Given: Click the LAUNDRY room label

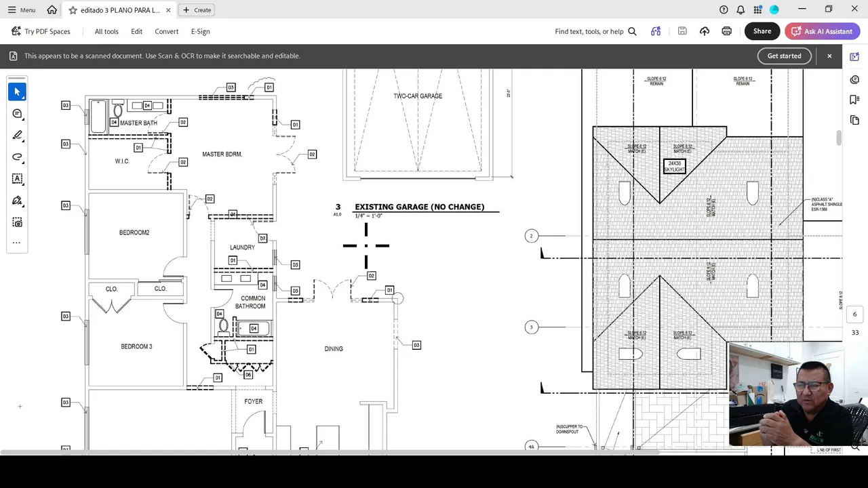Looking at the screenshot, I should click(242, 248).
